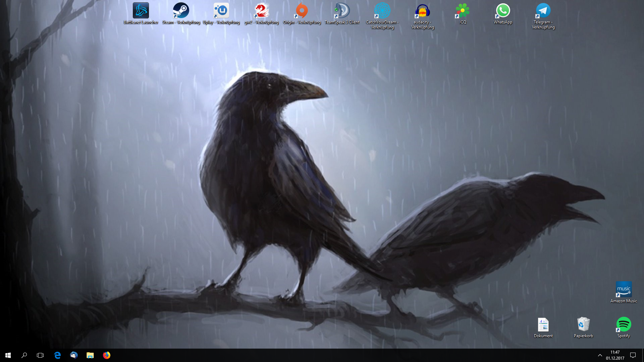Select the Telegram shortcut icon

point(543,10)
